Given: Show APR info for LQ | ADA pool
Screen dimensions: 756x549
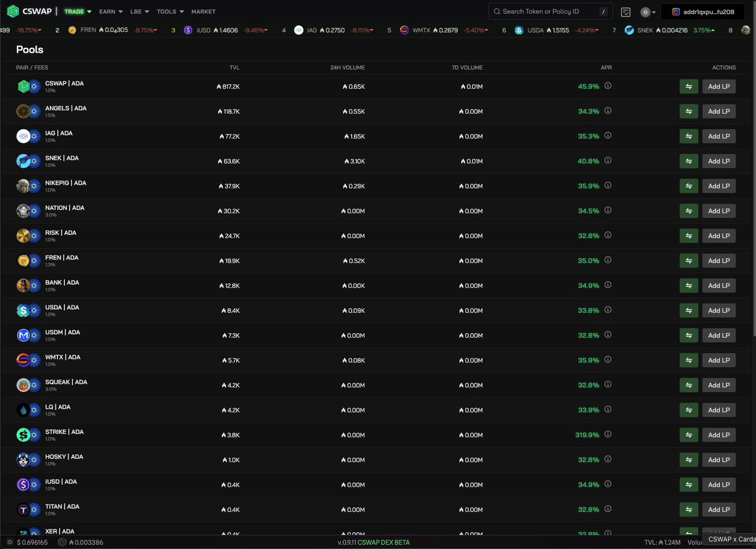Looking at the screenshot, I should (608, 410).
